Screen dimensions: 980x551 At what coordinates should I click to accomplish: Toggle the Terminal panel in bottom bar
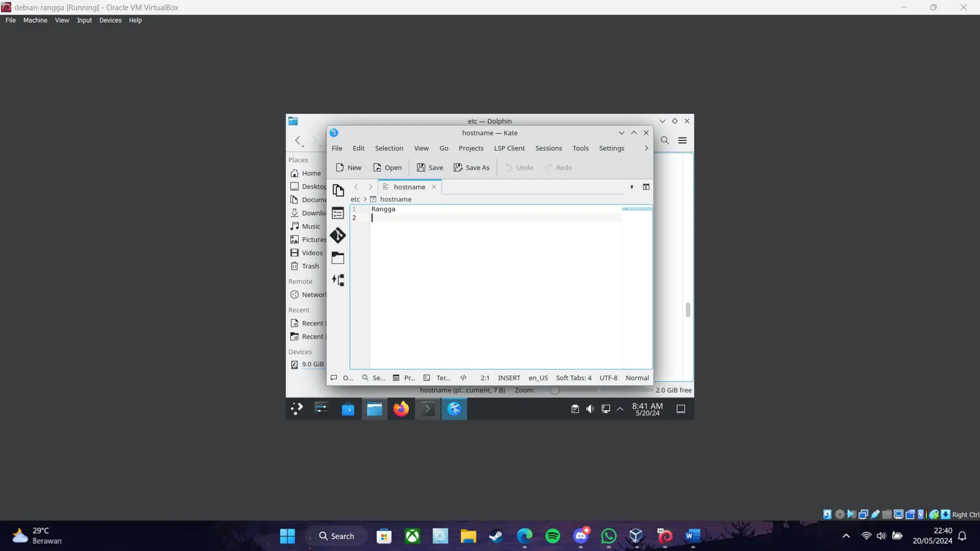point(437,378)
